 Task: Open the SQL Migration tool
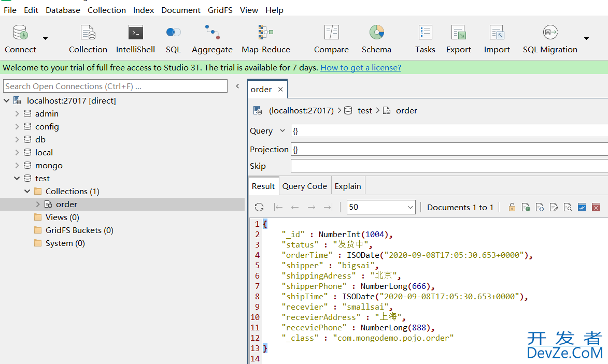click(550, 39)
